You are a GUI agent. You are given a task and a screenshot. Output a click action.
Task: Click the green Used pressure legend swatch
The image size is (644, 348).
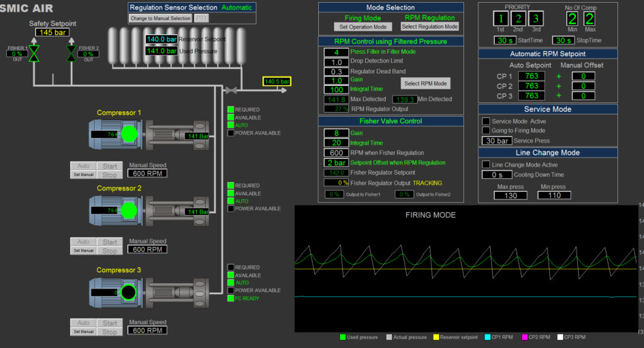343,337
